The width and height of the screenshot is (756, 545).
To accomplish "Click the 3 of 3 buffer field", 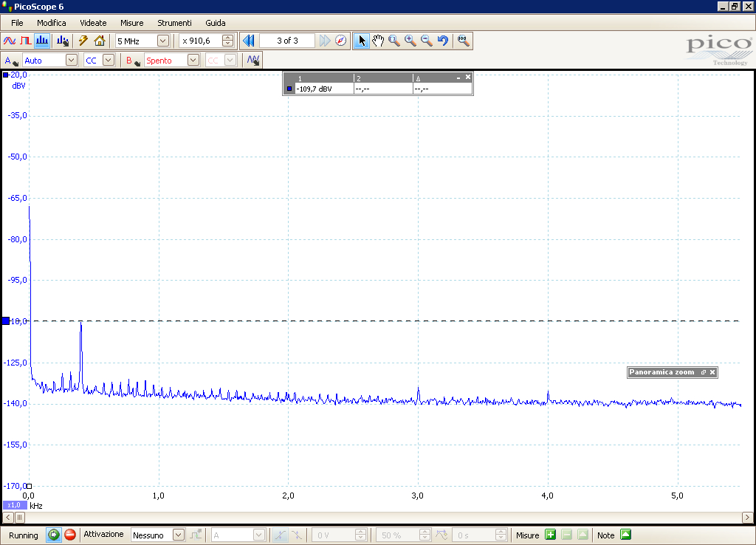I will pyautogui.click(x=287, y=41).
